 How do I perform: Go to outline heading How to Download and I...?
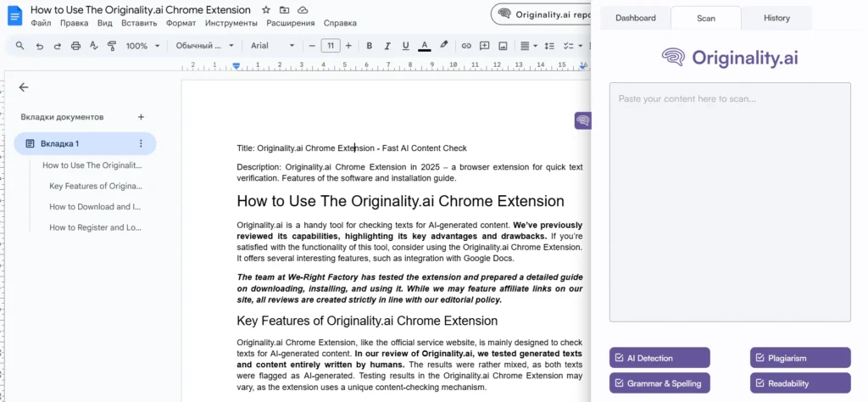[95, 207]
